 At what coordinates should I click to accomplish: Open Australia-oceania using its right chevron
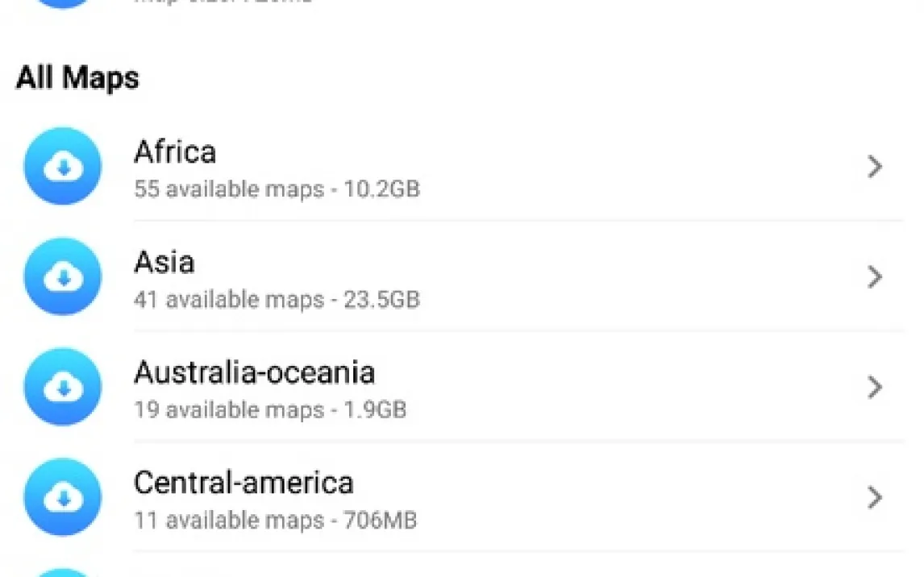click(875, 388)
